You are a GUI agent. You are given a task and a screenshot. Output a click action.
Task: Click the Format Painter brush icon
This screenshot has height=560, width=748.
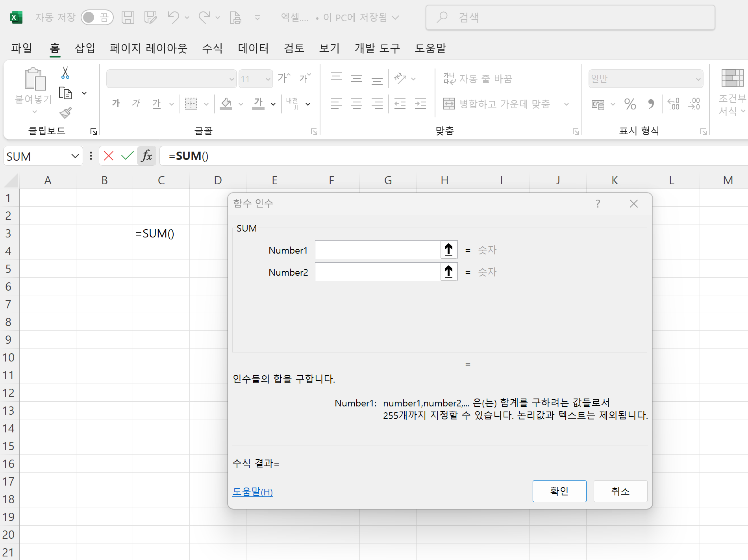pos(65,113)
